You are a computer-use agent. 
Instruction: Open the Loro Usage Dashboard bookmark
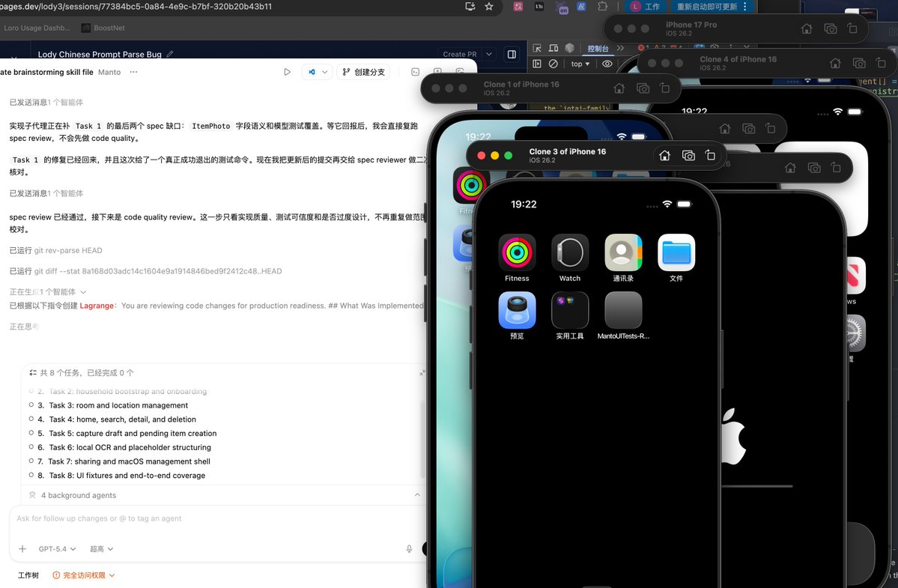(x=37, y=28)
